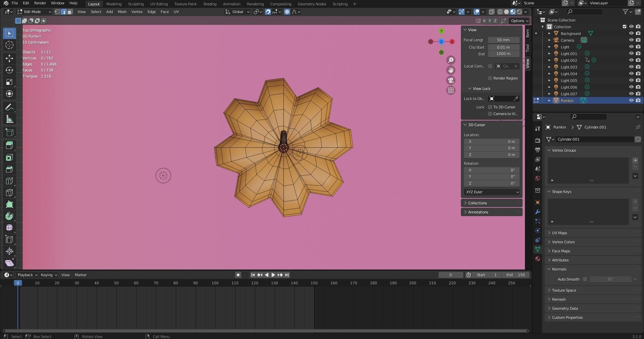Click the current frame field showing 0

(450, 275)
